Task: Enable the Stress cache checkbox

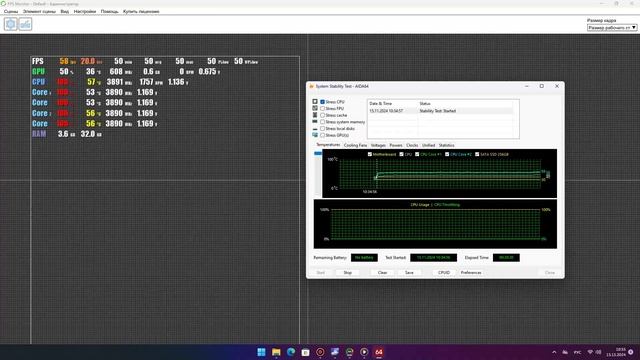Action: pos(322,115)
